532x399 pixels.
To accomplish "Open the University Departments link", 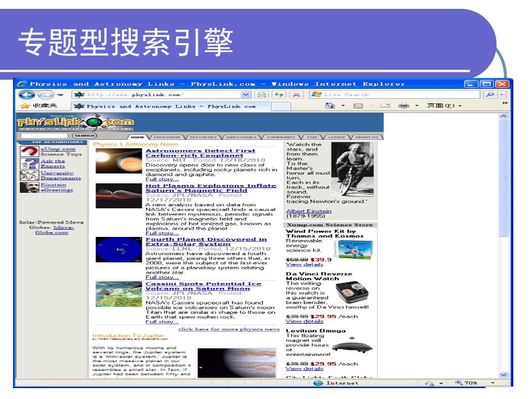I will pyautogui.click(x=61, y=176).
